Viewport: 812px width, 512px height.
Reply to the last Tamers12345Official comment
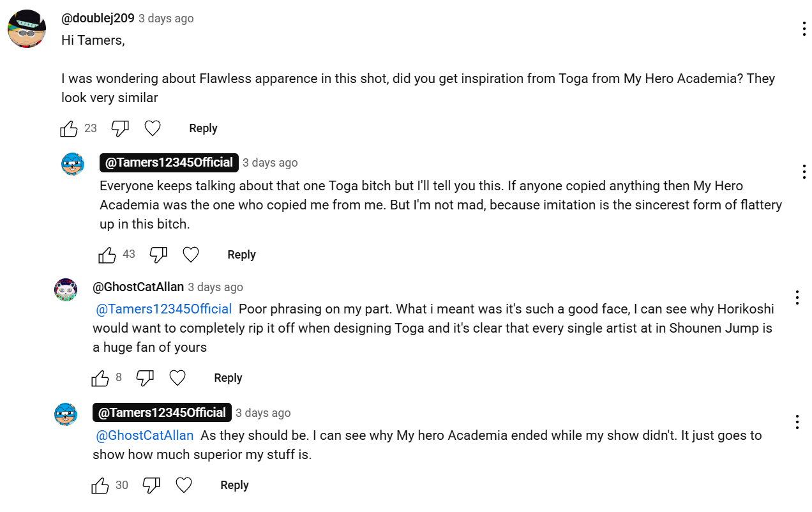(x=234, y=485)
